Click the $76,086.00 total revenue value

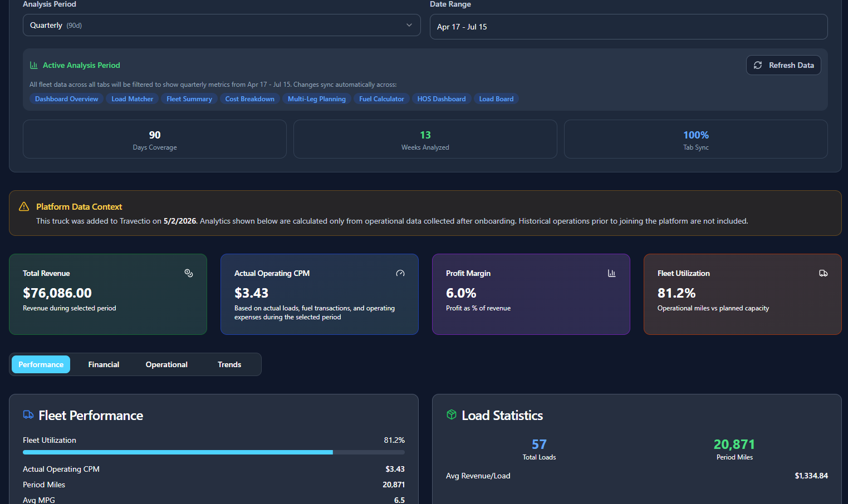click(57, 293)
